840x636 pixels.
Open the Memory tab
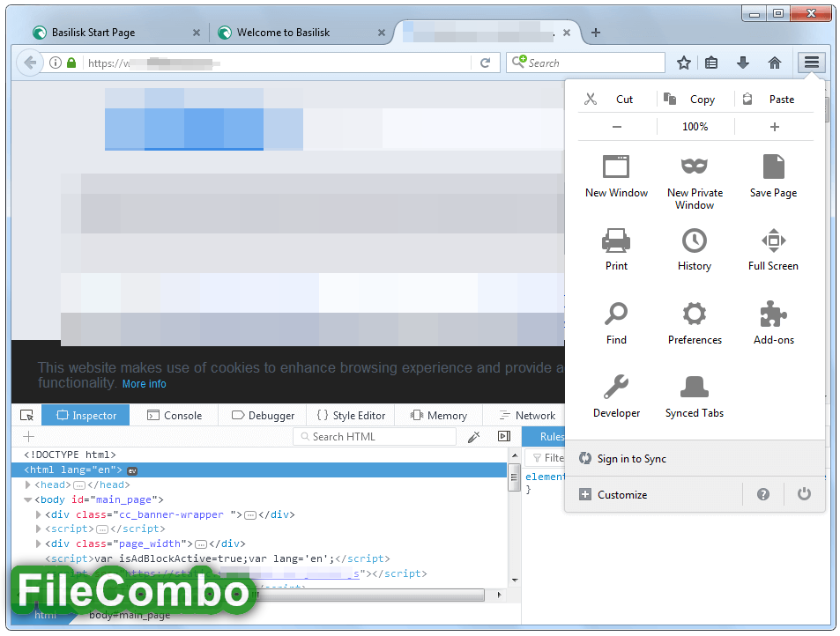(x=439, y=416)
